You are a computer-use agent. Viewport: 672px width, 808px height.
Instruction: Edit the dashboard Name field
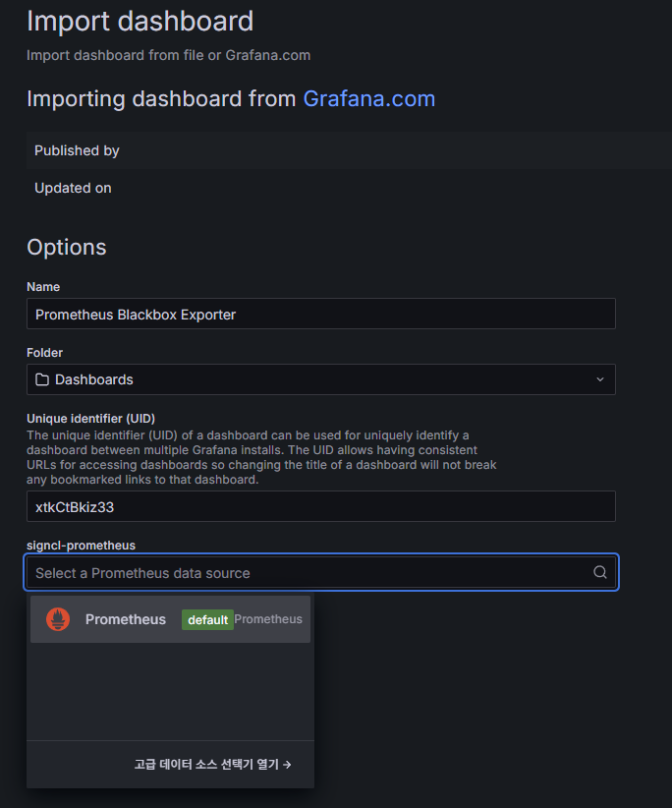click(321, 314)
